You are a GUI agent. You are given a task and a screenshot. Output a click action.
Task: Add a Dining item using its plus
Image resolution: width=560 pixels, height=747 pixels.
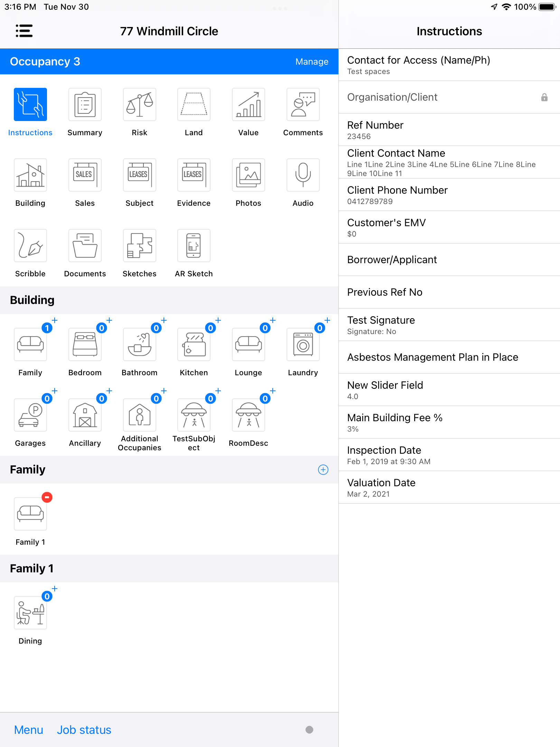55,589
